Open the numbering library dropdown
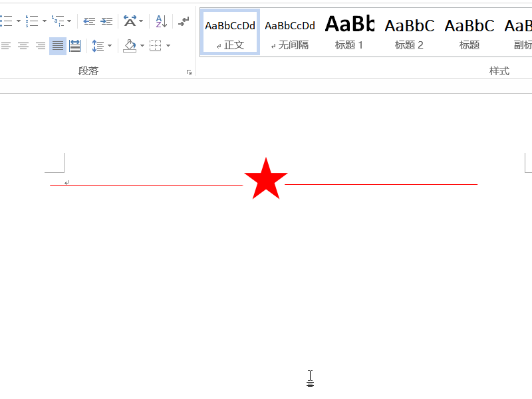 pyautogui.click(x=44, y=21)
